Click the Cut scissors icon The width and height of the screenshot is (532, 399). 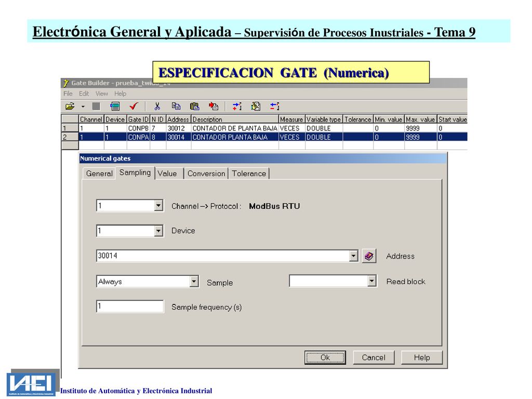[x=157, y=106]
